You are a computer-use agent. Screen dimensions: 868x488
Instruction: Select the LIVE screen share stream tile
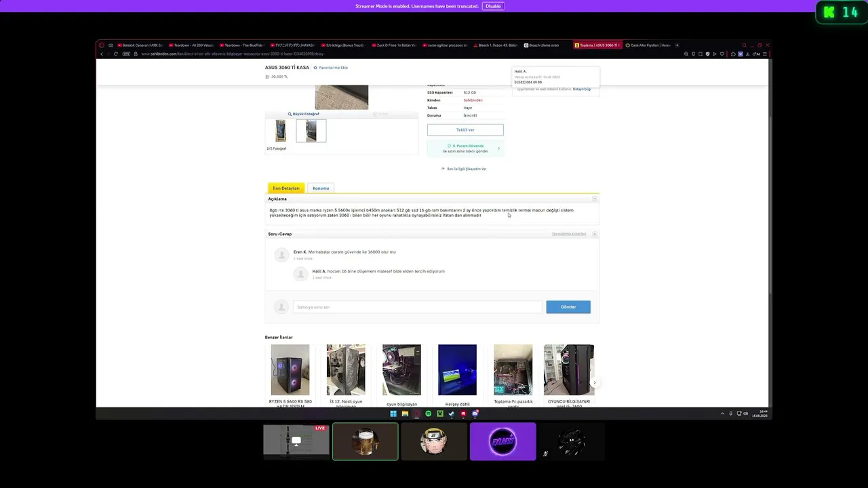(x=296, y=441)
